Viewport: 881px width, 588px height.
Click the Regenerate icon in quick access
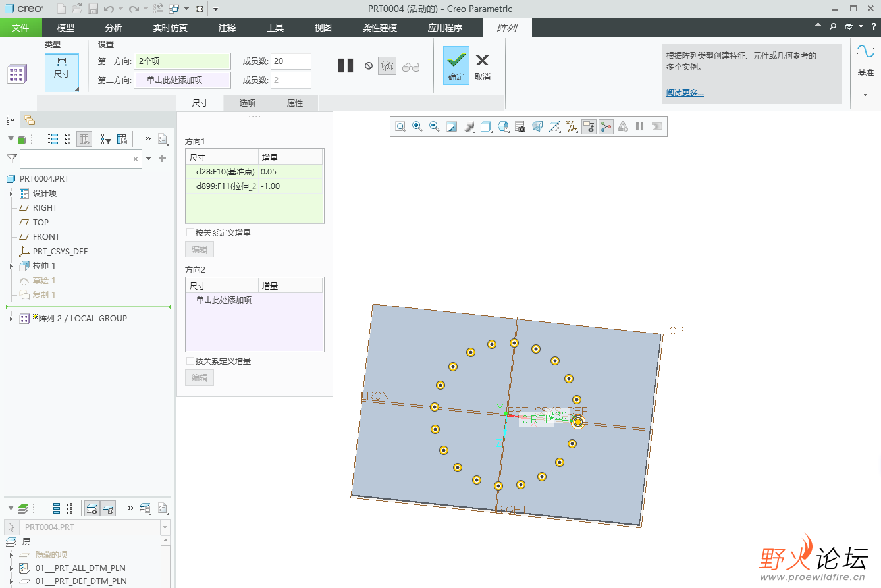tap(158, 9)
